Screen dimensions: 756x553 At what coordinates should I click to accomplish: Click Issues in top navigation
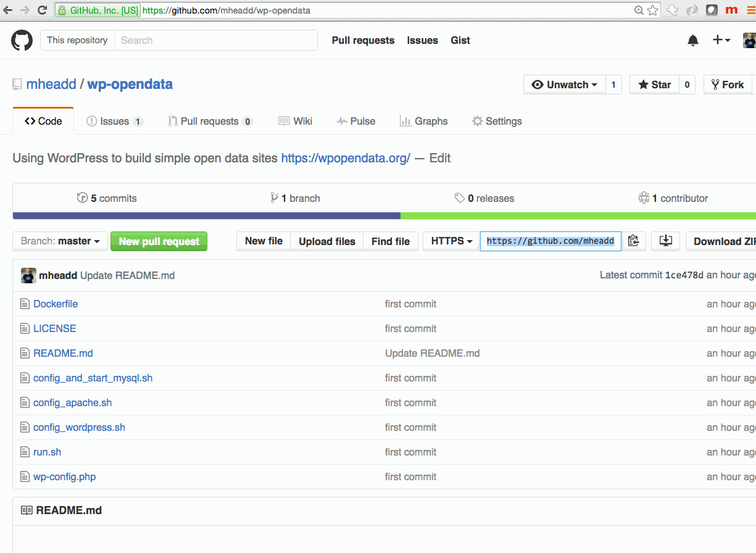[x=422, y=40]
